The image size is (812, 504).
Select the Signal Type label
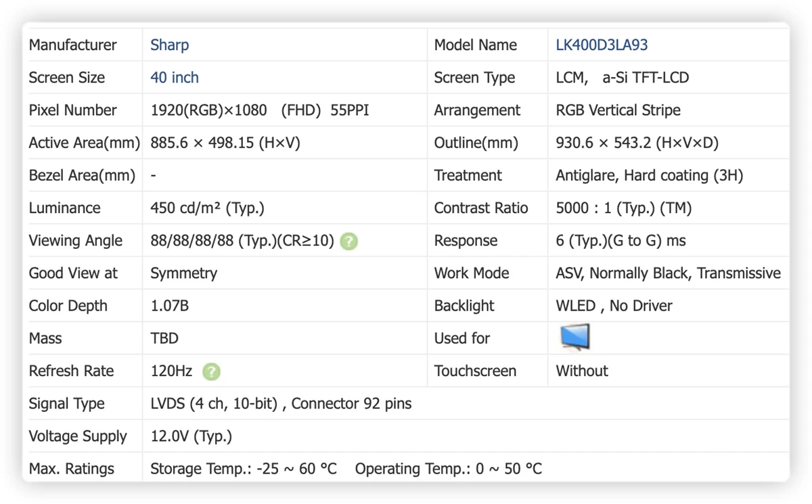(x=66, y=404)
